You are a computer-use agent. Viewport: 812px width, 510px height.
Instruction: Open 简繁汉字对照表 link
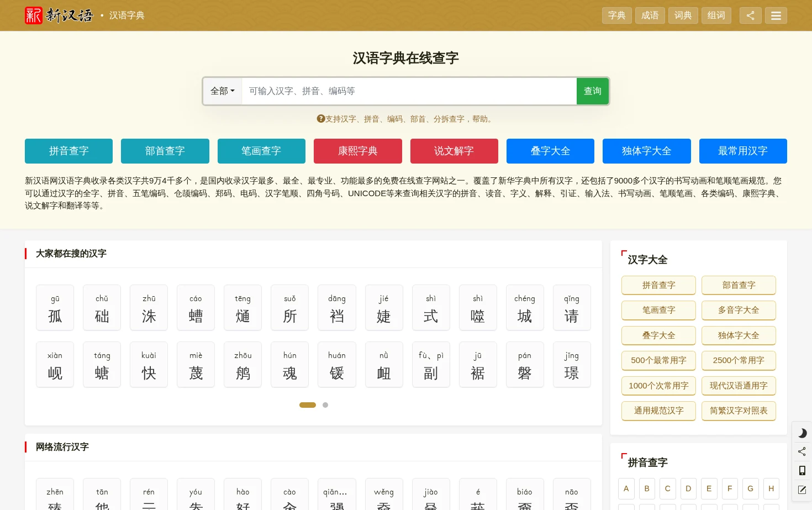739,411
